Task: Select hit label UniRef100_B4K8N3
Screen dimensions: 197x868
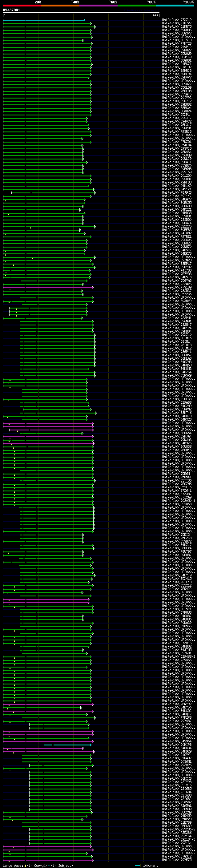Action: click(x=177, y=369)
